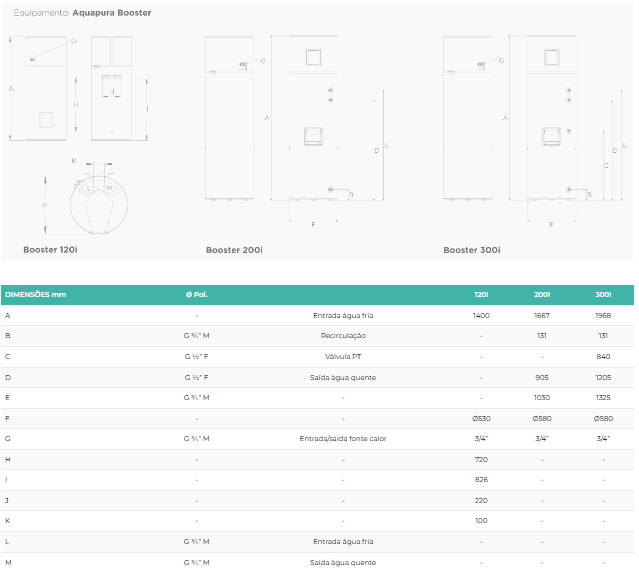Image resolution: width=639 pixels, height=573 pixels.
Task: Click the Booster 300i label
Action: [x=472, y=250]
